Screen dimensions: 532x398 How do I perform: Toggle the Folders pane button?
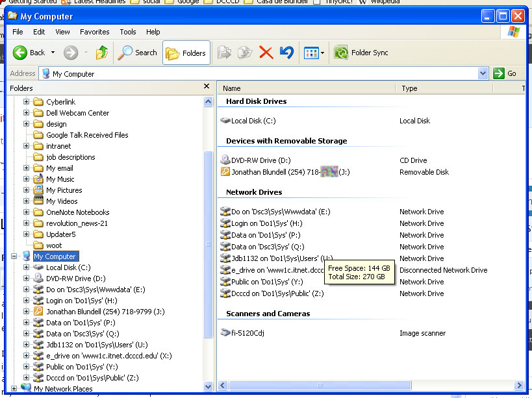coord(186,53)
